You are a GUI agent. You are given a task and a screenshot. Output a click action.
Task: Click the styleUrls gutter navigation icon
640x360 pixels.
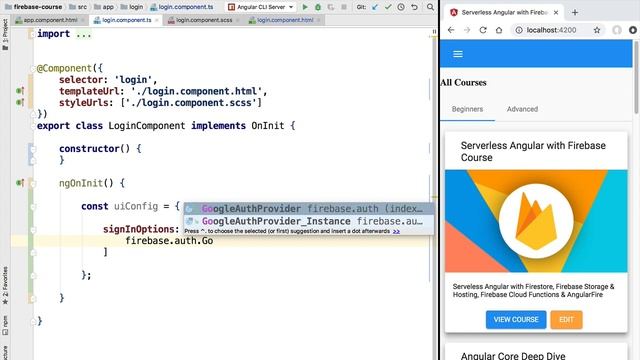tap(20, 102)
